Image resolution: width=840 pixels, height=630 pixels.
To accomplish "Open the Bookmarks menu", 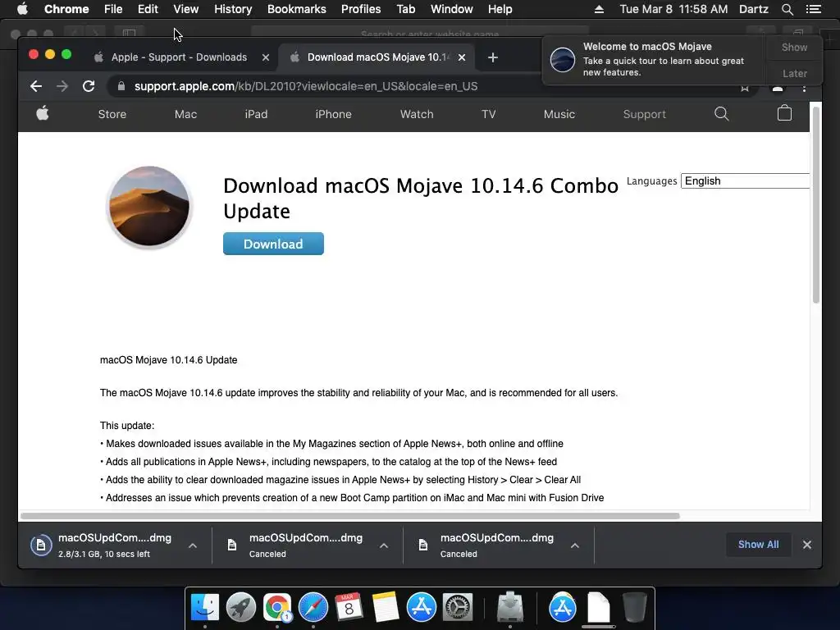I will pos(297,9).
